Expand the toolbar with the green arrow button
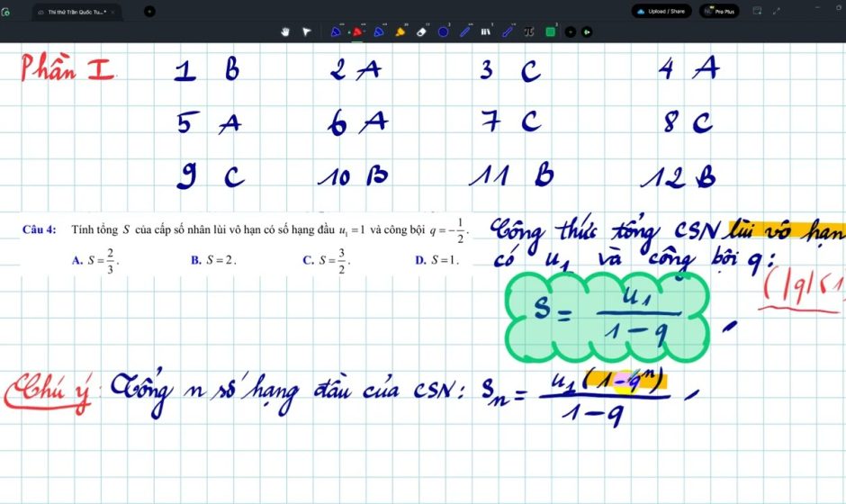The height and width of the screenshot is (504, 846). pyautogui.click(x=587, y=31)
